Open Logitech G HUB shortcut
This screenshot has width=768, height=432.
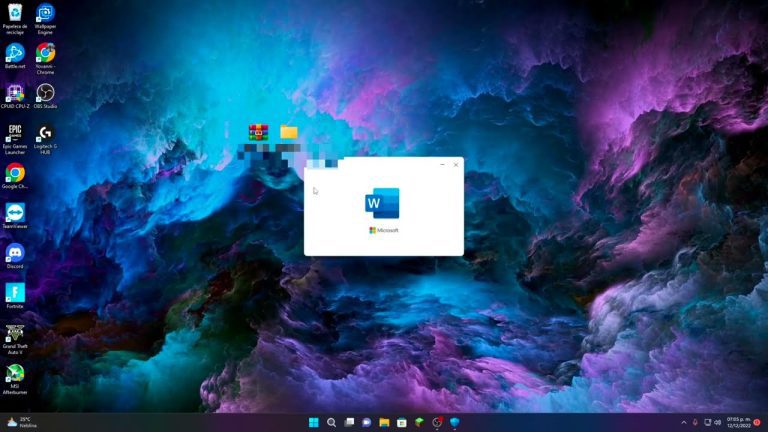click(x=45, y=132)
